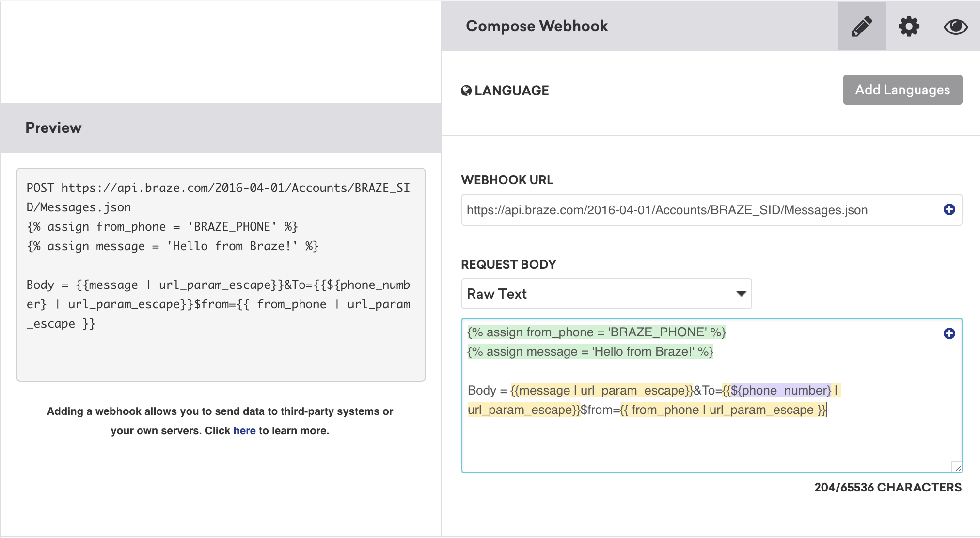
Task: Click the highlighted ${phone_number} token in editor
Action: click(x=780, y=390)
